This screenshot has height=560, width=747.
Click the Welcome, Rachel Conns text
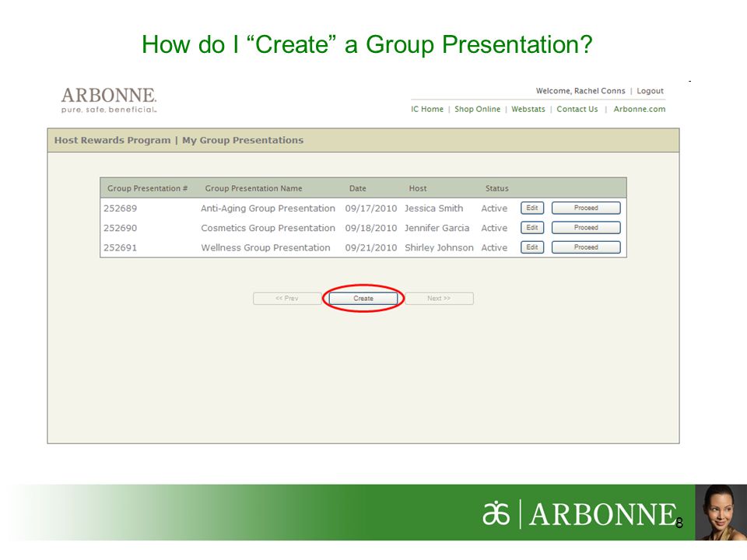pyautogui.click(x=580, y=91)
